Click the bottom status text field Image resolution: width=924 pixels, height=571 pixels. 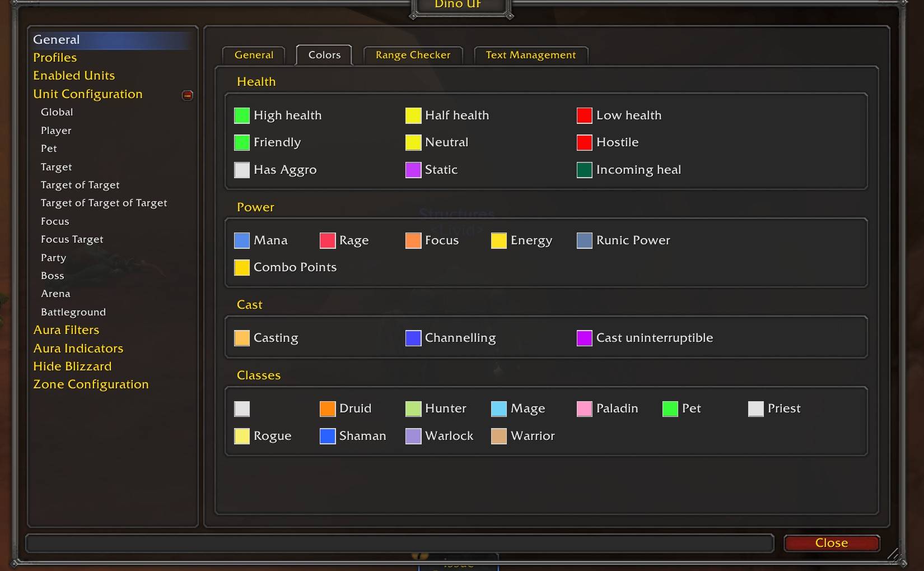tap(400, 543)
